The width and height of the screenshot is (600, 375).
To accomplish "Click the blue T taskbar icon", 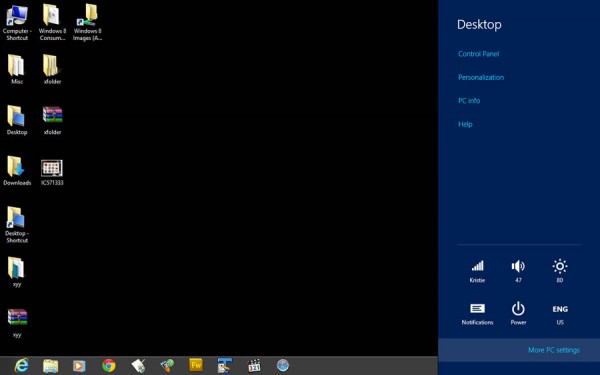I will tap(225, 365).
